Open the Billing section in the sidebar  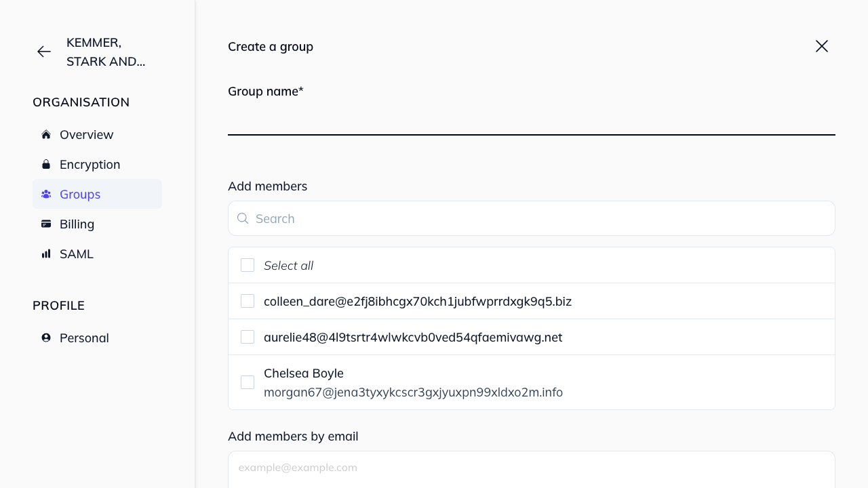tap(77, 224)
